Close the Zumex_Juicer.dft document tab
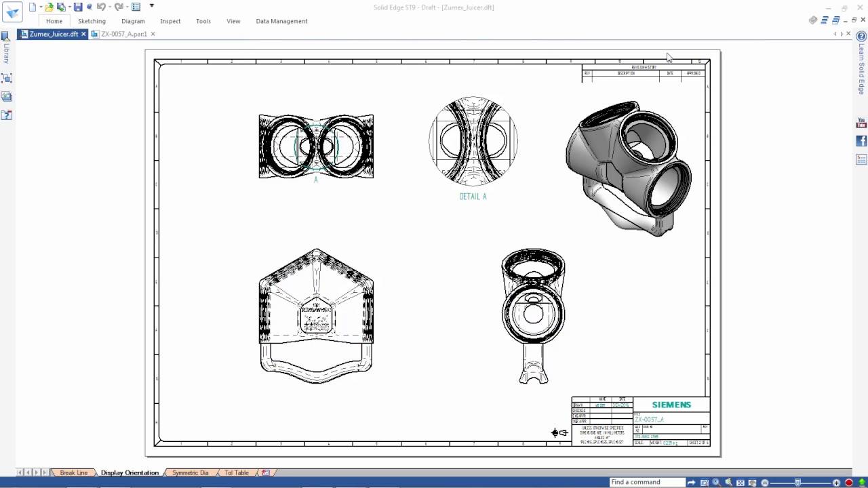This screenshot has height=488, width=868. tap(83, 34)
